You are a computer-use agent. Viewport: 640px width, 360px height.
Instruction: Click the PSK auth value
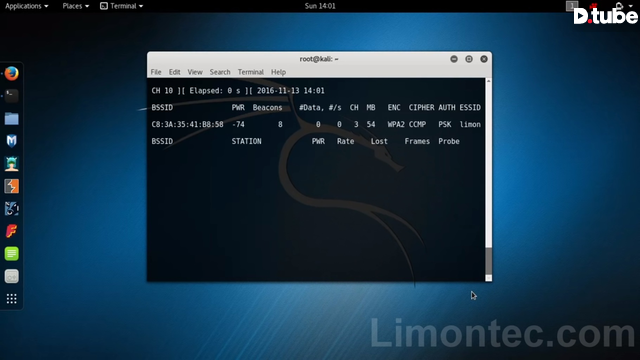pyautogui.click(x=445, y=124)
